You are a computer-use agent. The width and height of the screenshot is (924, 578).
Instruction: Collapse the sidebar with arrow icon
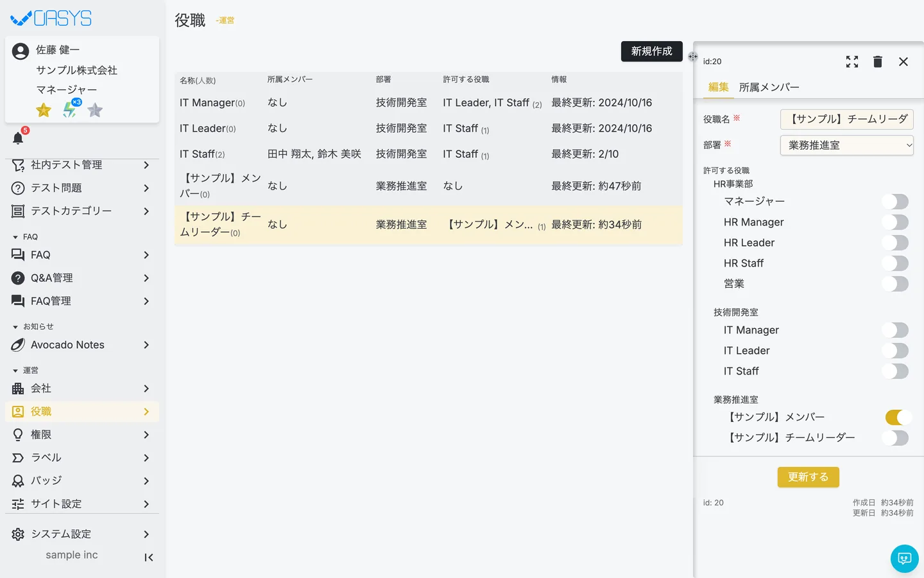pyautogui.click(x=149, y=557)
